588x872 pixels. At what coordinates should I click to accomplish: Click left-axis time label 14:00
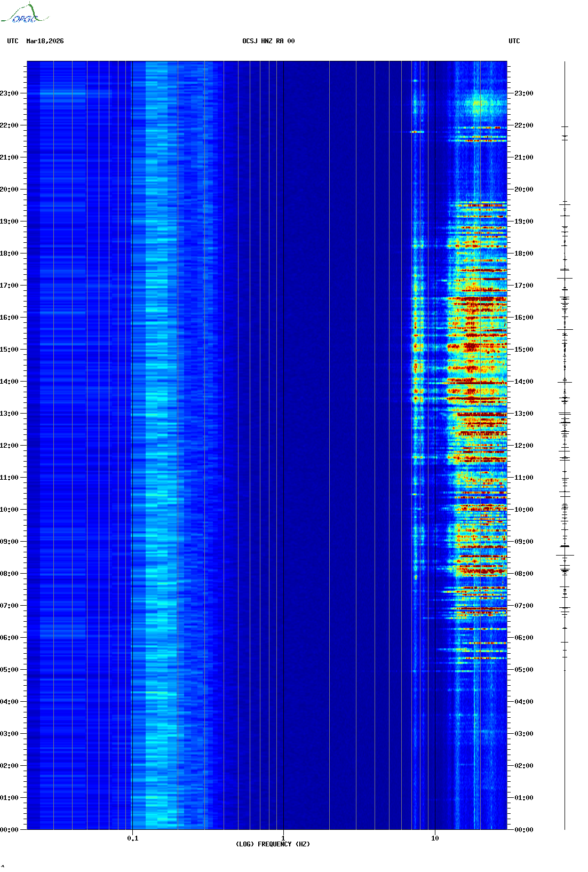9,382
